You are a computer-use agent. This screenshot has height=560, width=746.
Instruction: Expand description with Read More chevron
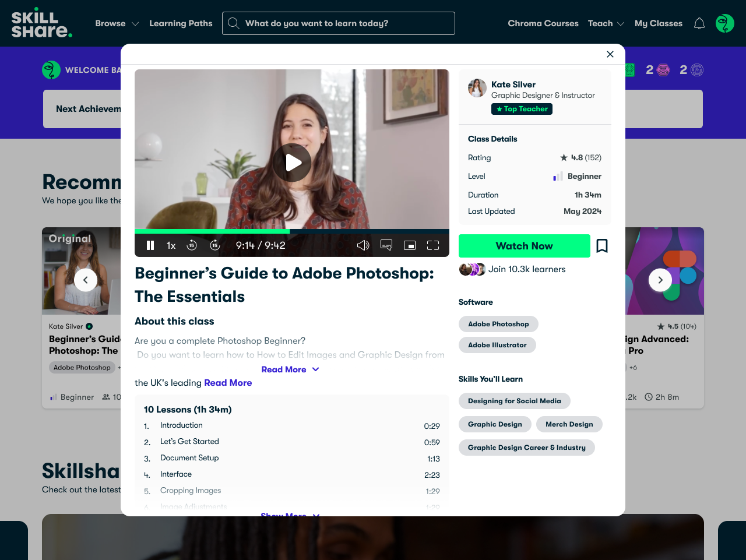click(290, 369)
